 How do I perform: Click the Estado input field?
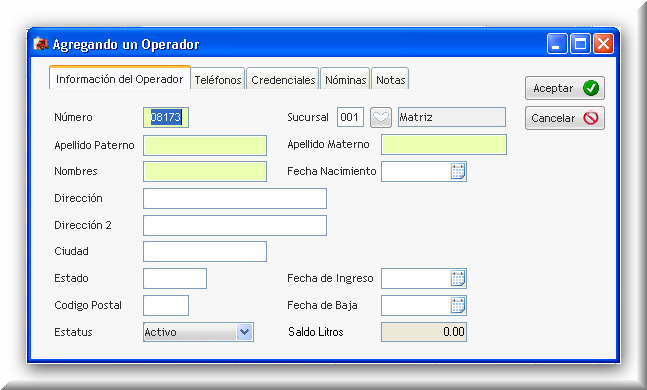(x=175, y=279)
